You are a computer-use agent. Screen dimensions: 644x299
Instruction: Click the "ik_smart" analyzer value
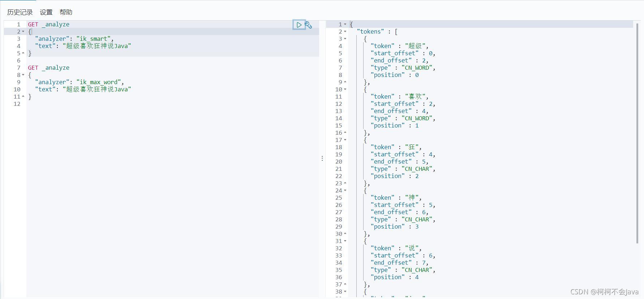pos(94,39)
